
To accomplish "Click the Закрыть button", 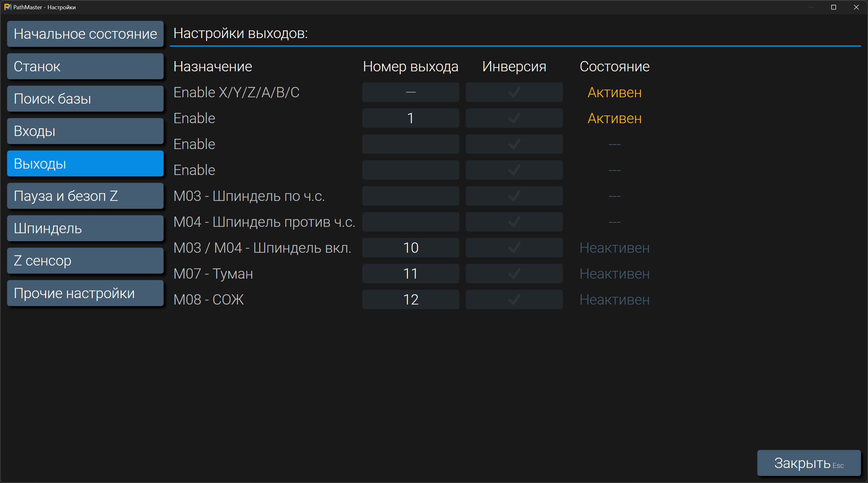I will click(809, 463).
